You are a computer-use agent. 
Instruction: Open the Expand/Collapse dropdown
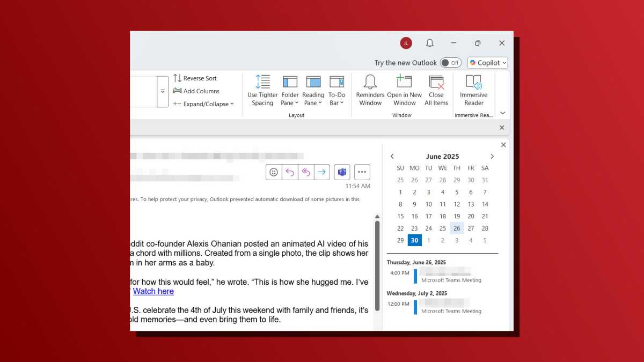(x=203, y=104)
